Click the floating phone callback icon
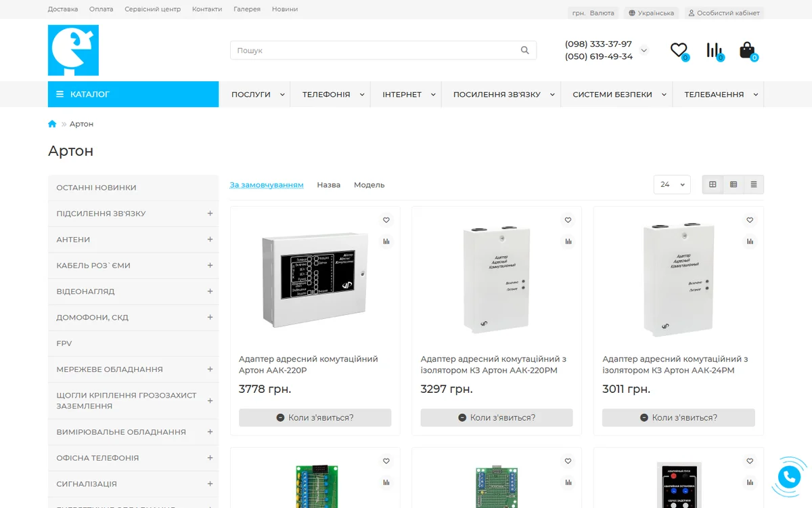This screenshot has height=508, width=812. [789, 477]
